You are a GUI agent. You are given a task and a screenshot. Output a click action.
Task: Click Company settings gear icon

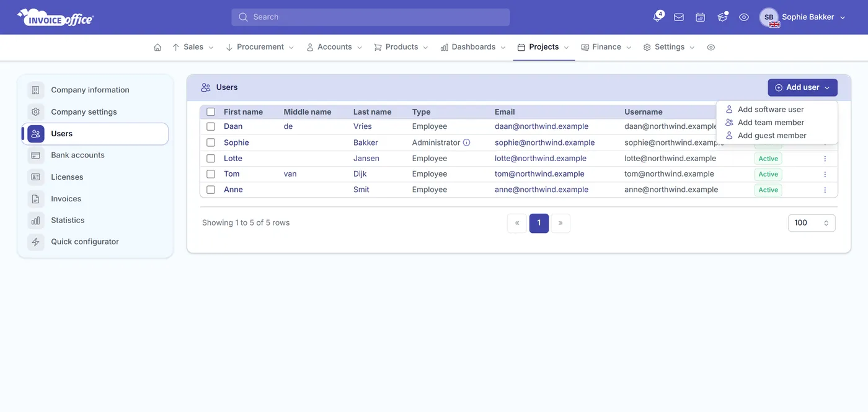[x=36, y=112]
